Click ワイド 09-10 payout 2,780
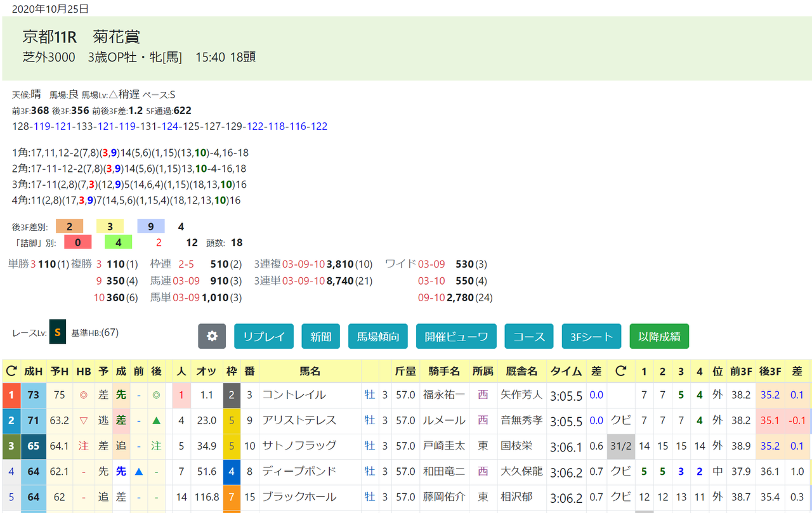Image resolution: width=812 pixels, height=513 pixels. pyautogui.click(x=461, y=297)
